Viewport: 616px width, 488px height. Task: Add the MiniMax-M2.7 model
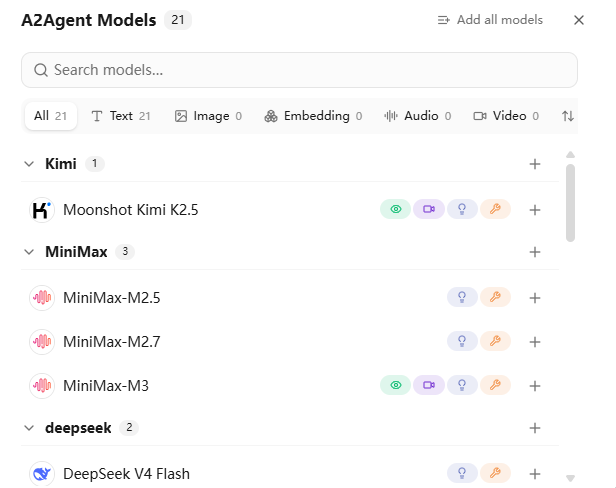[535, 342]
